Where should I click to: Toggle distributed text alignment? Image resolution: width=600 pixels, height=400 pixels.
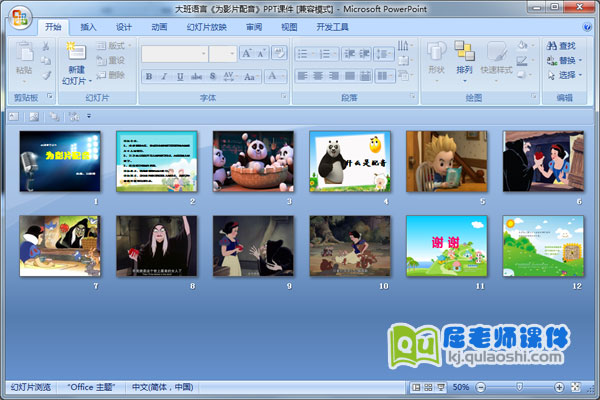(365, 76)
